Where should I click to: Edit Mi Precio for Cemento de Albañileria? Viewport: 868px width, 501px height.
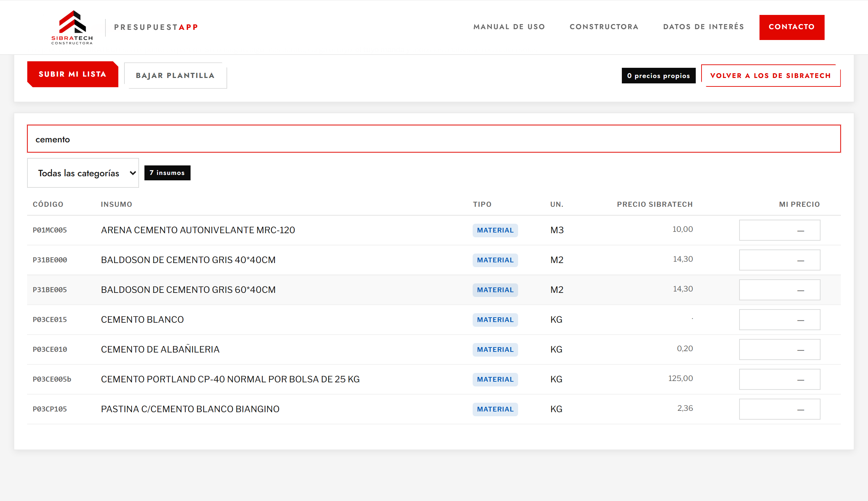[780, 349]
